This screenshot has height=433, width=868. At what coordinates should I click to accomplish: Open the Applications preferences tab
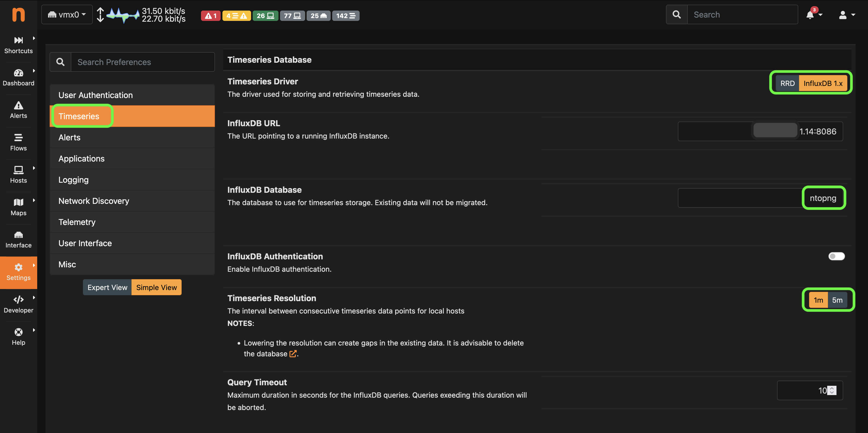132,159
